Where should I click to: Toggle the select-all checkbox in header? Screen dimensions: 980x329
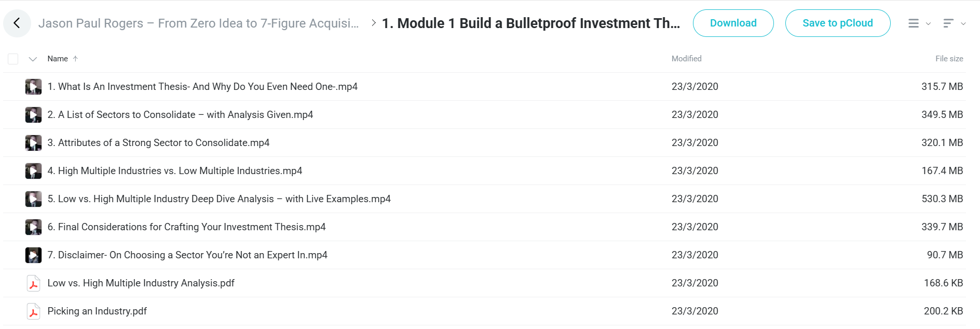[x=13, y=59]
